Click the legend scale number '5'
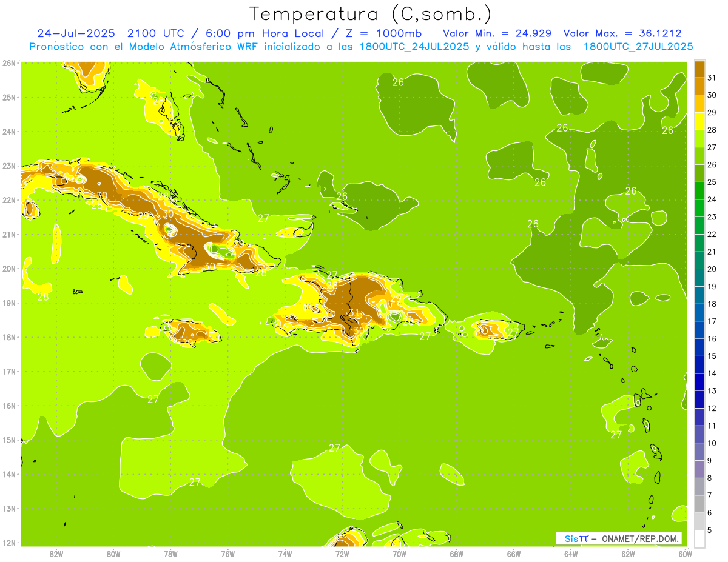 tap(710, 530)
